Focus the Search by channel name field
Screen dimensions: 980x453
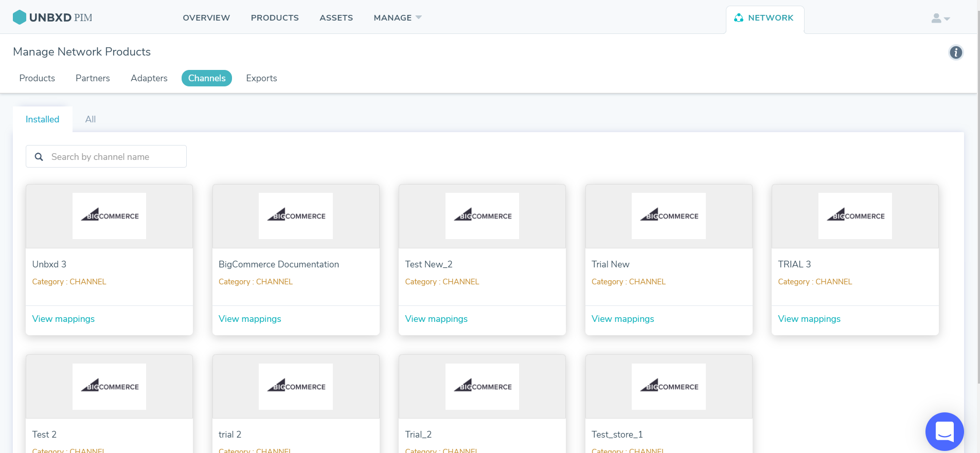(x=106, y=156)
